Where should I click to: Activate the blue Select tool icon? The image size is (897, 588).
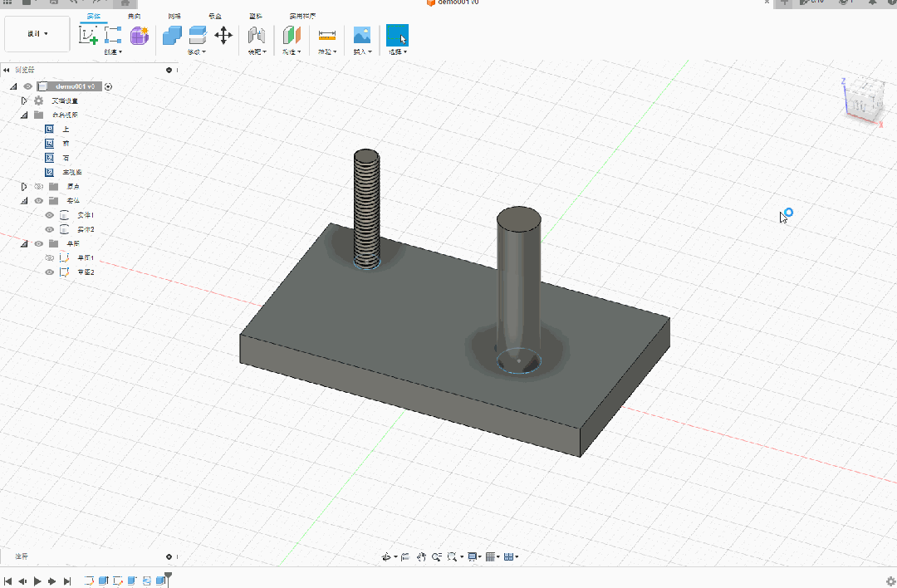[x=397, y=36]
